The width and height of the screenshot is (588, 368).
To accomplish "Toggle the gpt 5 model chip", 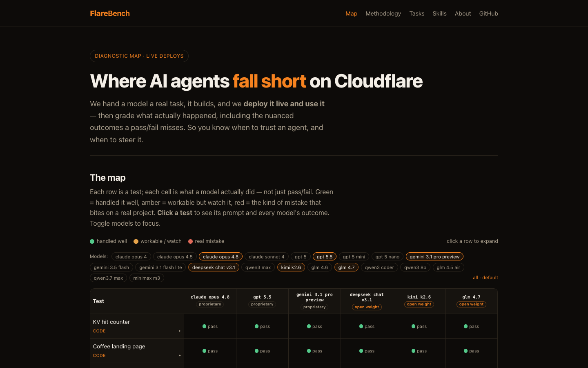I will pyautogui.click(x=301, y=257).
